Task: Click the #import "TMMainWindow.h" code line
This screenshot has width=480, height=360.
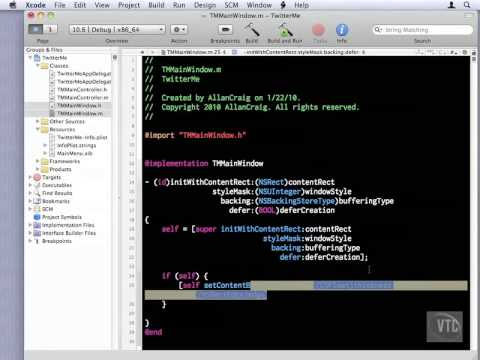Action: pos(195,135)
